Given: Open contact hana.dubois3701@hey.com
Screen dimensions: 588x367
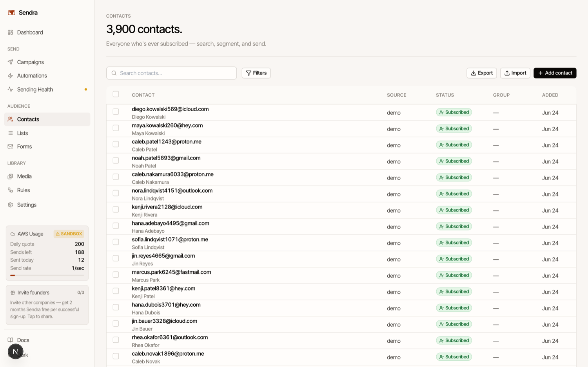Looking at the screenshot, I should click(166, 305).
